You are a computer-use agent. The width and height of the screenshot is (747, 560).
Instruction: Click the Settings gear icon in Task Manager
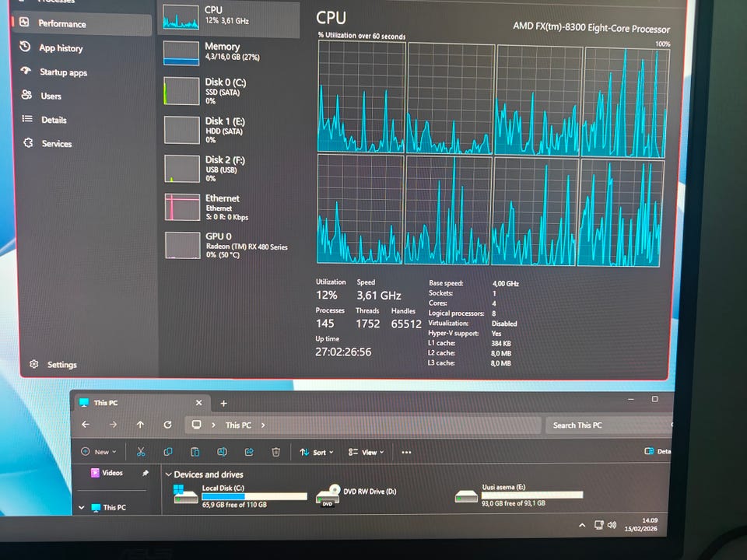pyautogui.click(x=33, y=364)
